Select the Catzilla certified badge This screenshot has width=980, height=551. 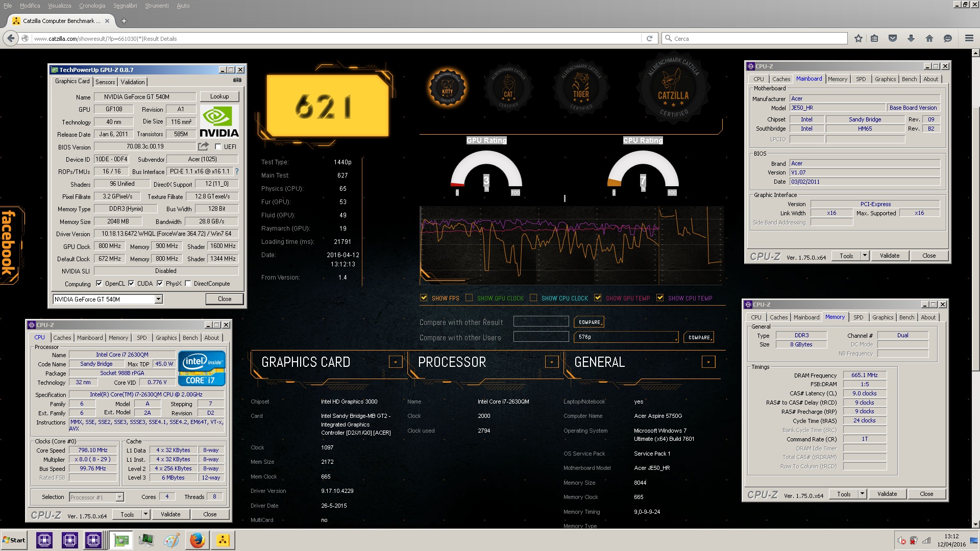click(x=673, y=89)
